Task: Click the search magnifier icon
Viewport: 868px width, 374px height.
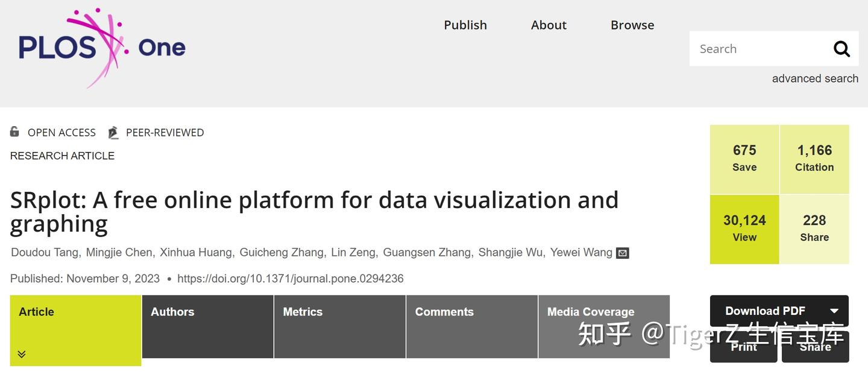Action: pyautogui.click(x=841, y=48)
